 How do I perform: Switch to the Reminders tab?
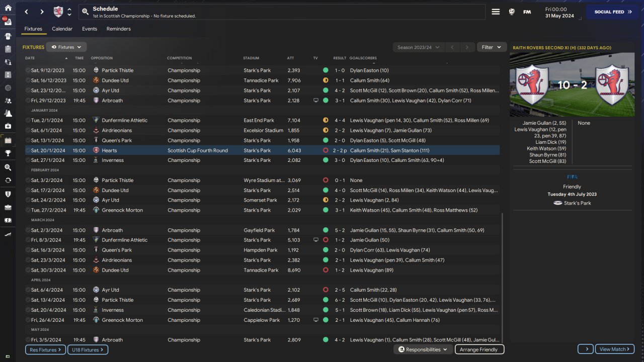(118, 29)
